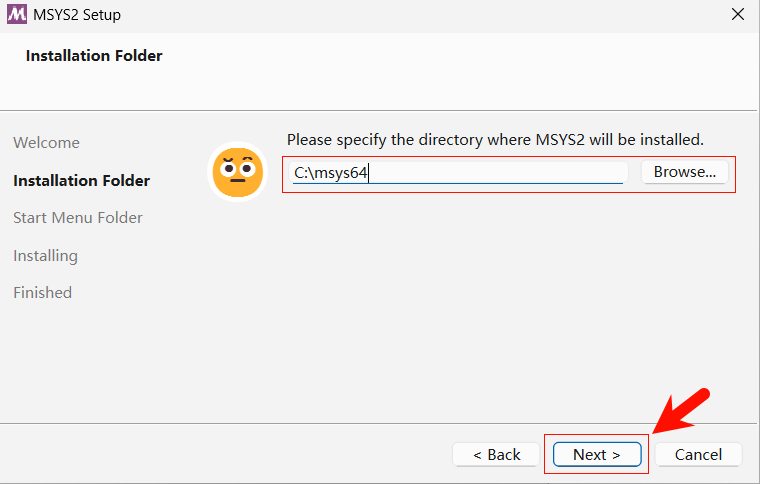
Task: Open the Browse... folder dialog
Action: pyautogui.click(x=684, y=172)
